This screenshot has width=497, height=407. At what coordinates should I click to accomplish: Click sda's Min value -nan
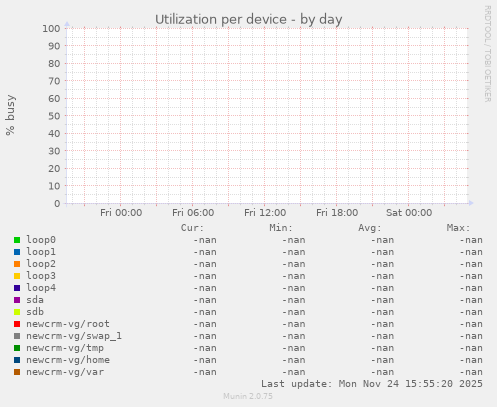tap(294, 300)
